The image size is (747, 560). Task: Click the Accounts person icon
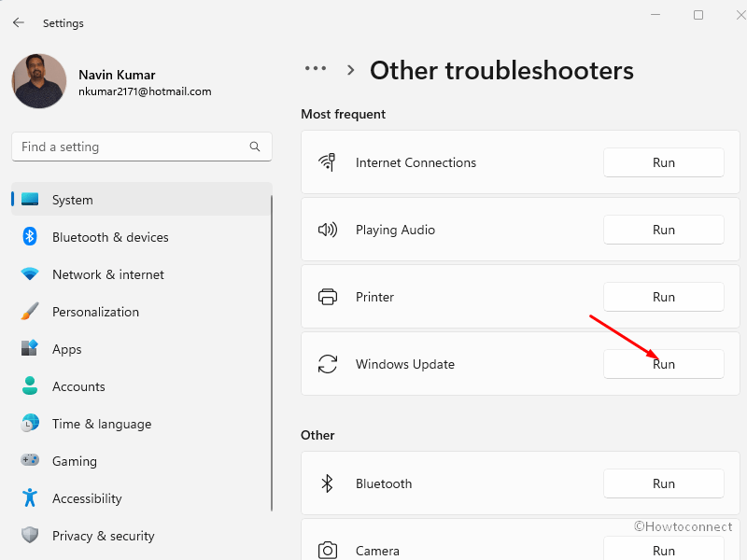click(x=30, y=385)
